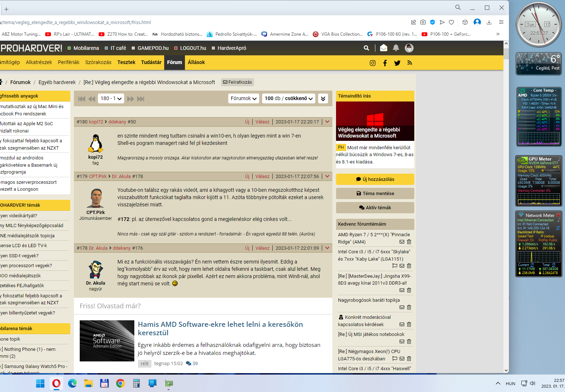The height and width of the screenshot is (392, 565).
Task: Click the Aktív témák button
Action: click(375, 207)
